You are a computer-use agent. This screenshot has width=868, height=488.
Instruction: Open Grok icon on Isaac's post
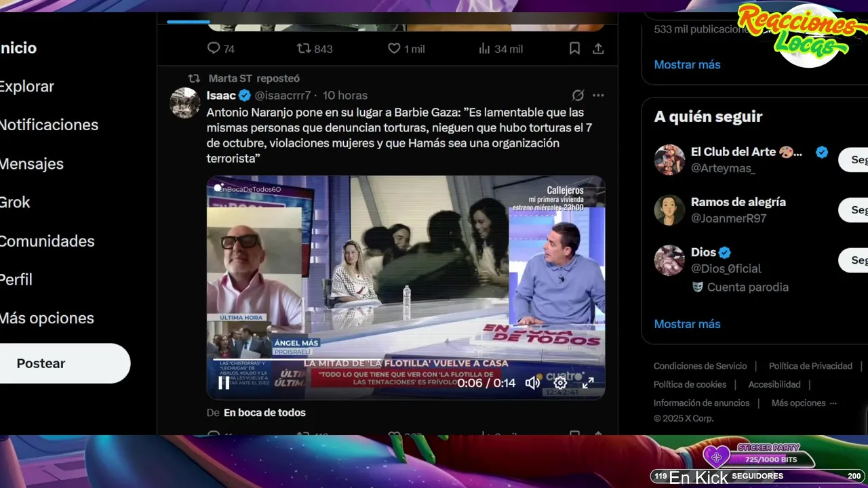[578, 95]
